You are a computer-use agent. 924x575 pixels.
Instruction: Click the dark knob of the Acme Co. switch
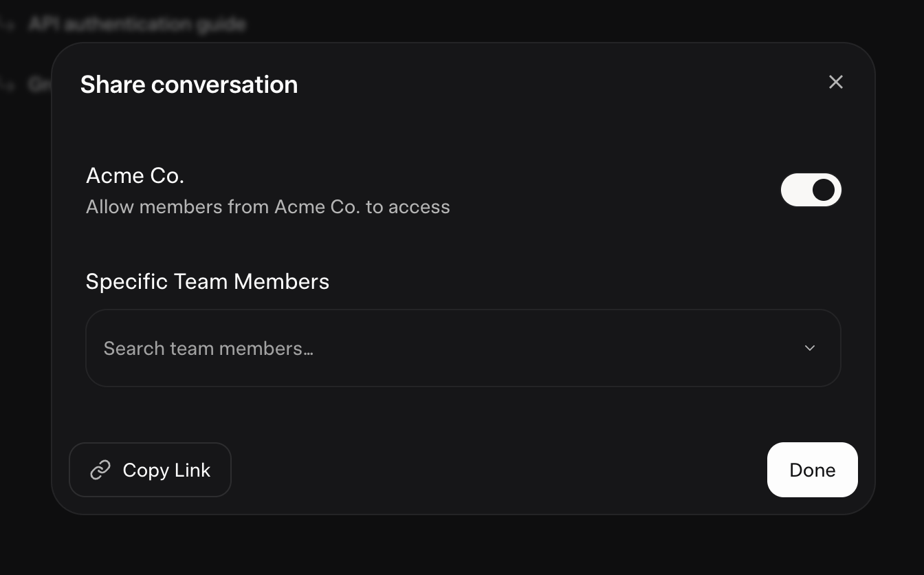823,190
